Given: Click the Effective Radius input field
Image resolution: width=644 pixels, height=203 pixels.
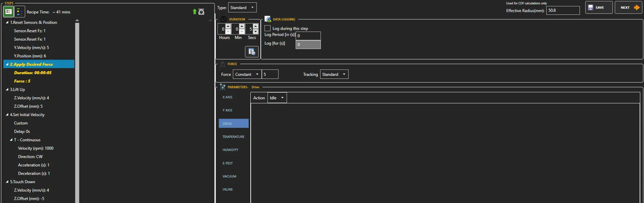Looking at the screenshot, I should 563,10.
